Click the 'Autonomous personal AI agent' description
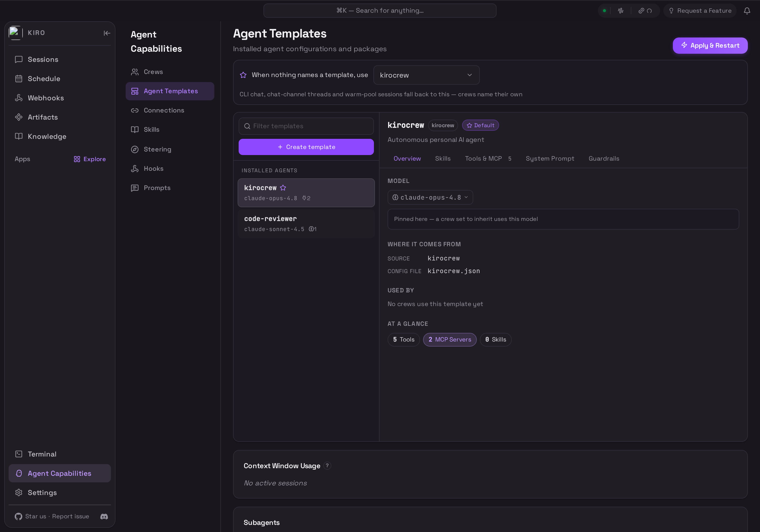 pos(436,140)
